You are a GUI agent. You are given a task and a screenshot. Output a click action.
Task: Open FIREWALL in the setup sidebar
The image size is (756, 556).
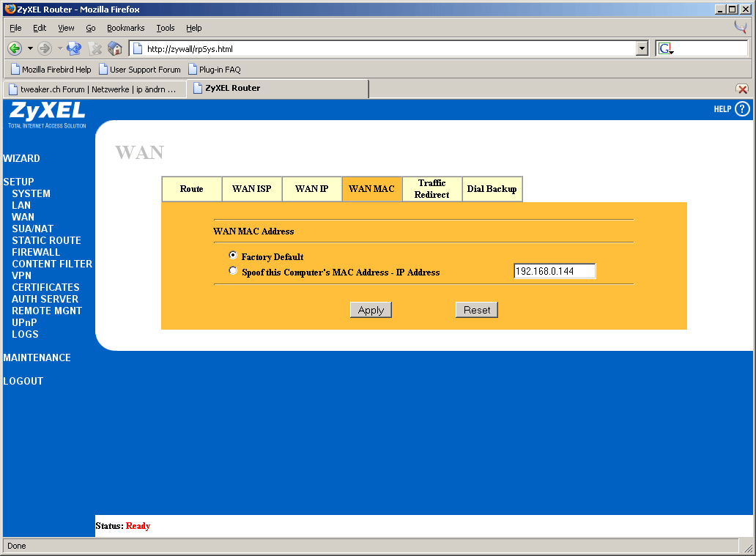click(36, 252)
